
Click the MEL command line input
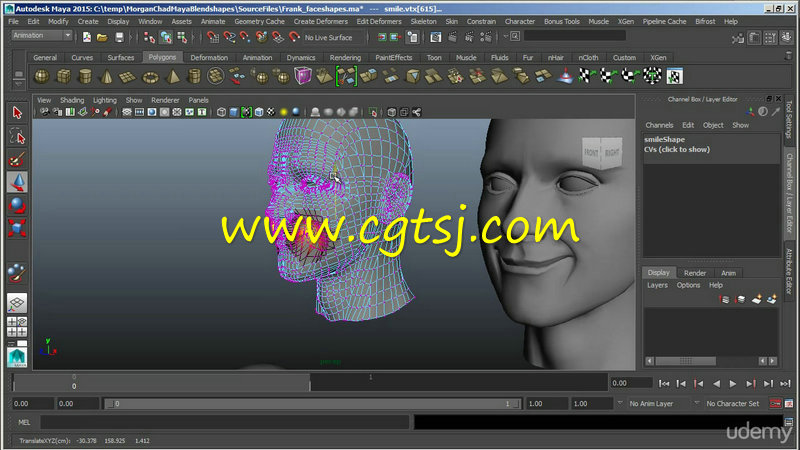pyautogui.click(x=224, y=422)
